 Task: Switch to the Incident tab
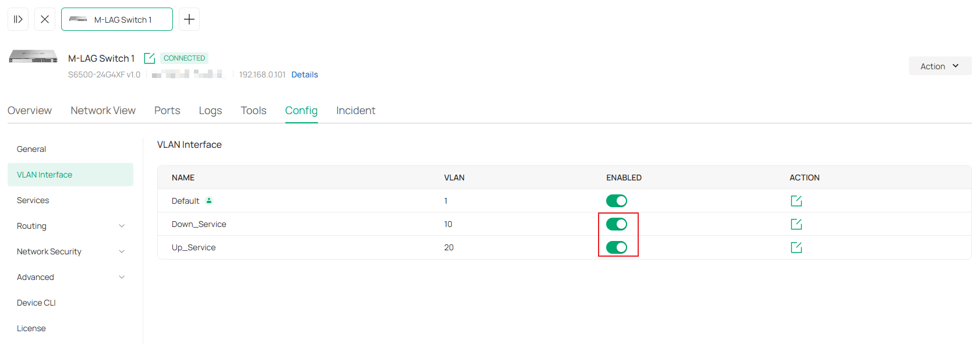[x=355, y=110]
